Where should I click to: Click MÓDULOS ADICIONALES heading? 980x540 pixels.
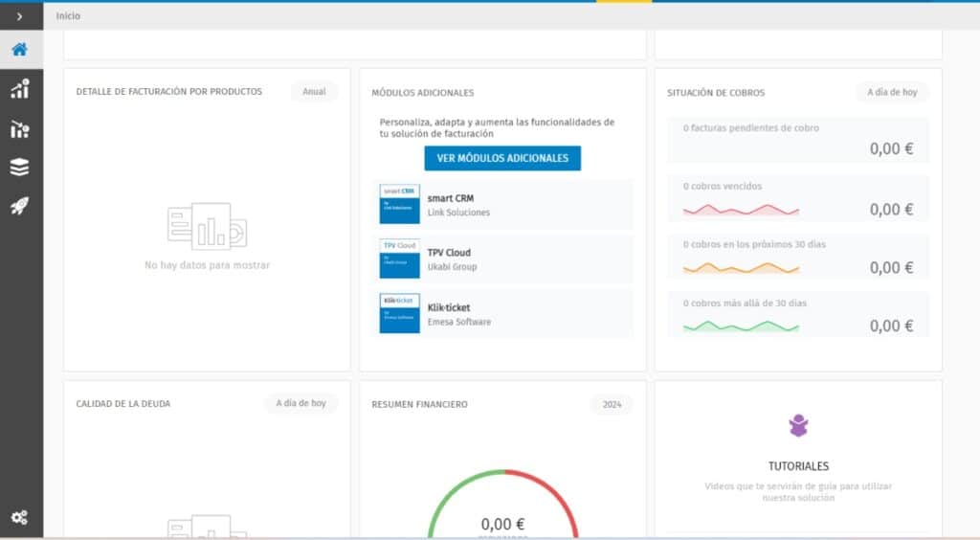point(422,93)
